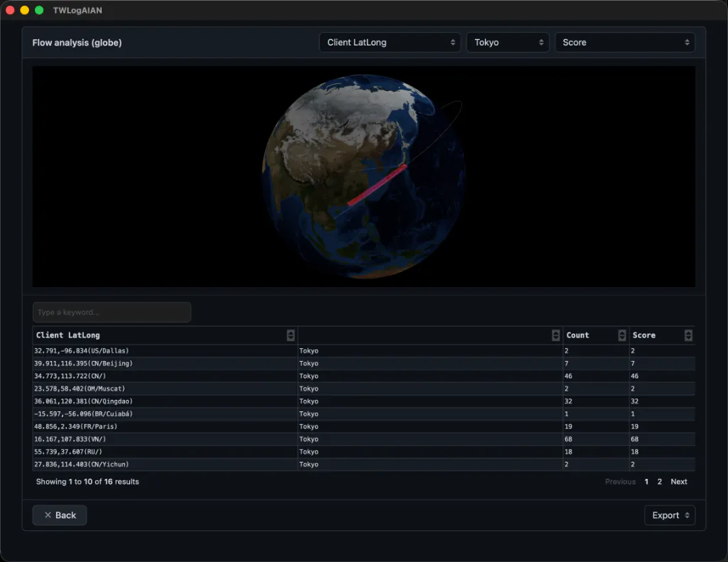This screenshot has height=562, width=728.
Task: Sort table by Score column
Action: (x=688, y=335)
